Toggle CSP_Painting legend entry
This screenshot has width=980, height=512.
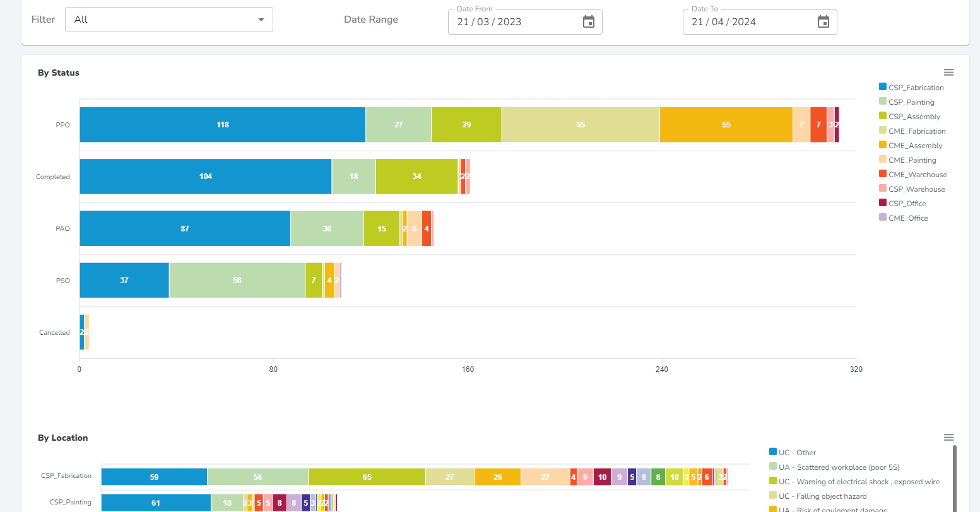coord(906,102)
